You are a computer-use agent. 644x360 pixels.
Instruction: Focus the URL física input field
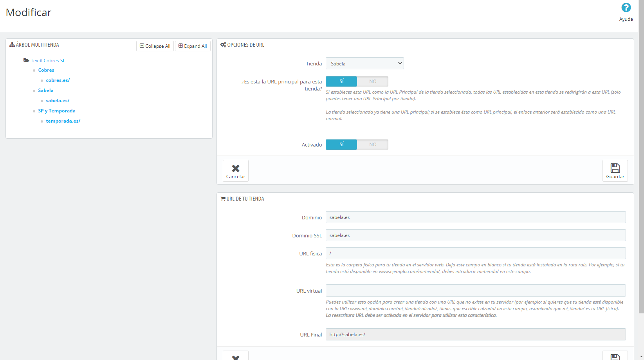point(476,253)
